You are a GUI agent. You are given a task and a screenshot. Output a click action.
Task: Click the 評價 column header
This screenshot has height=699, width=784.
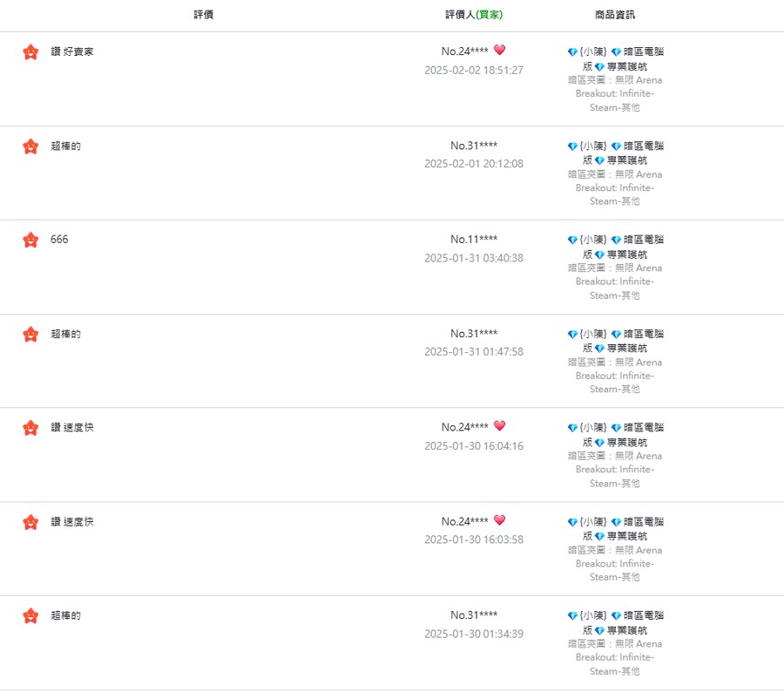tap(204, 15)
